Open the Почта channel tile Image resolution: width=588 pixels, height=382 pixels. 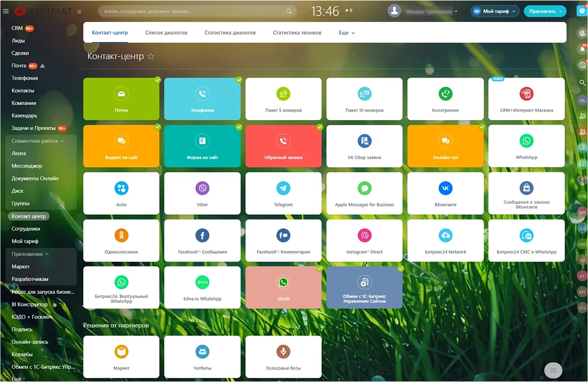click(x=121, y=99)
